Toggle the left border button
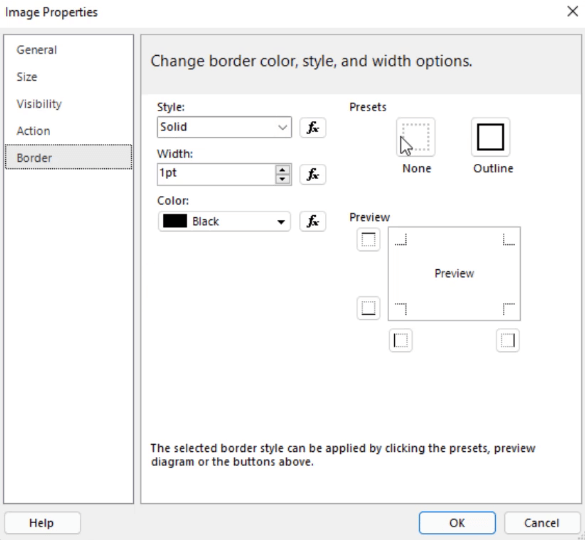The height and width of the screenshot is (540, 585). click(401, 340)
